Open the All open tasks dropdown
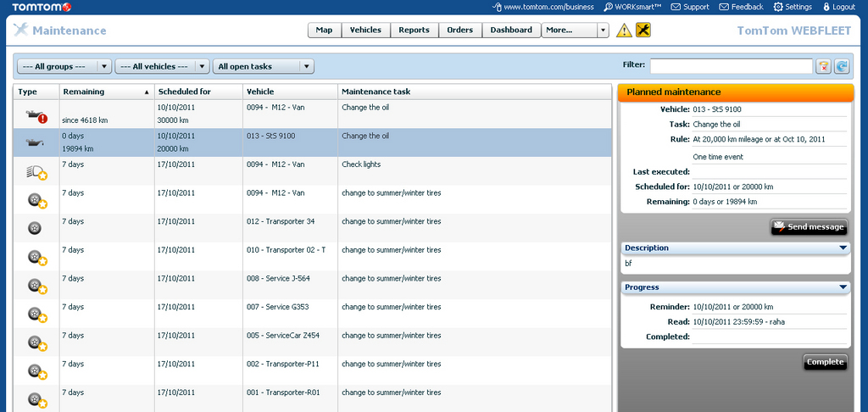 [x=264, y=66]
